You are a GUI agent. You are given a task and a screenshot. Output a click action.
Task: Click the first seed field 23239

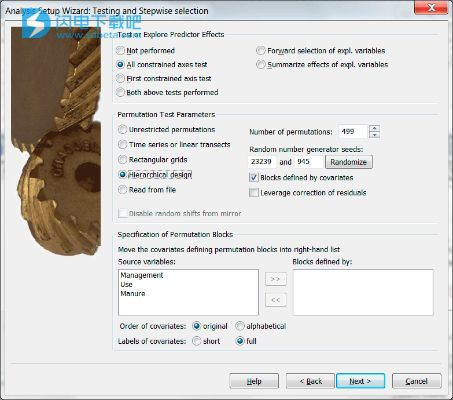click(262, 162)
